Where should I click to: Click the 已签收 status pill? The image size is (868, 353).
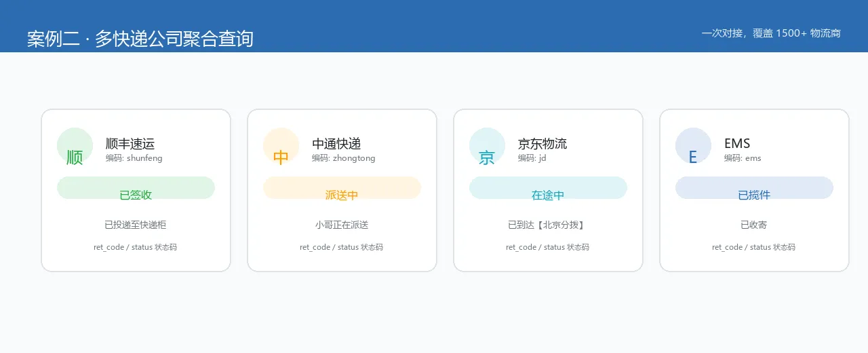[136, 188]
